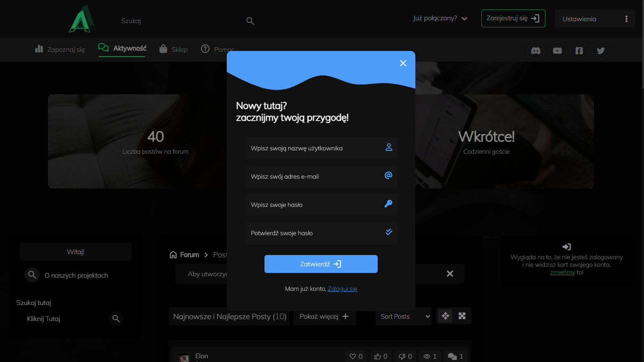Screen dimensions: 644x362
Task: Click the sidebar search magnifier next to Kliknij Tutaj
Action: point(116,319)
